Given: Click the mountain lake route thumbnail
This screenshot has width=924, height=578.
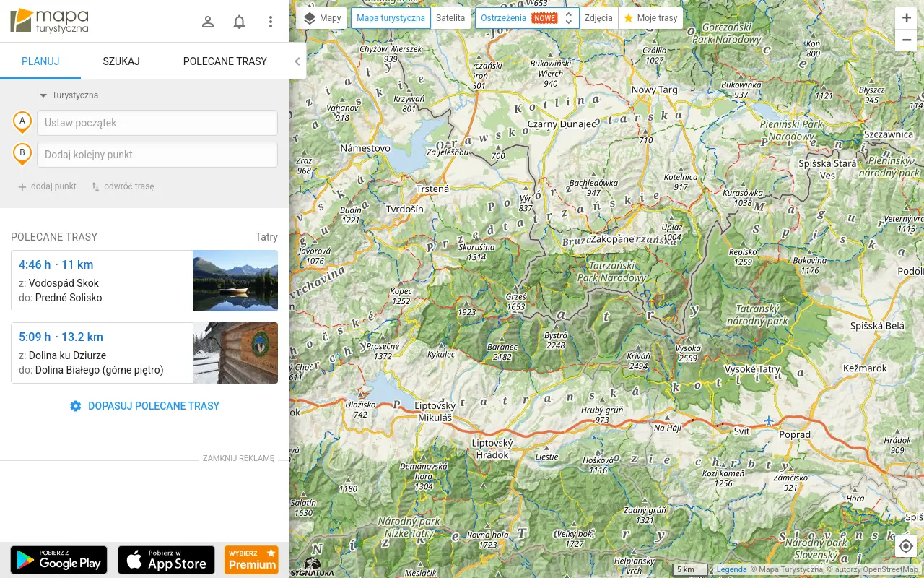Looking at the screenshot, I should click(x=235, y=280).
